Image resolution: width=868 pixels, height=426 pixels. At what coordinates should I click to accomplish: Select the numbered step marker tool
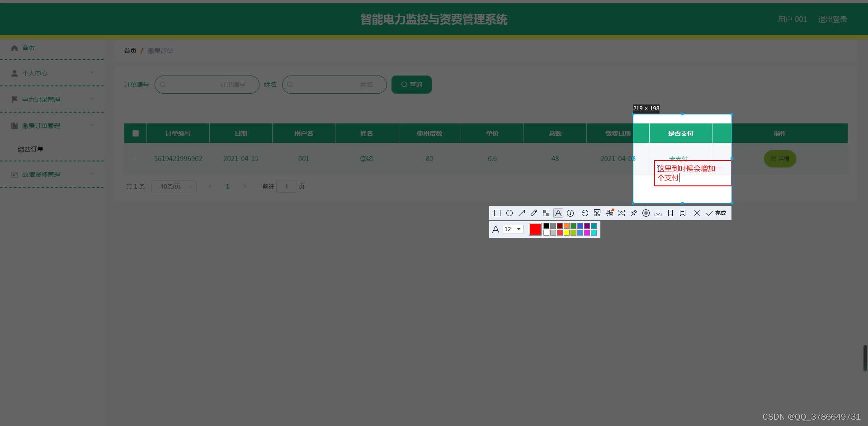[571, 213]
